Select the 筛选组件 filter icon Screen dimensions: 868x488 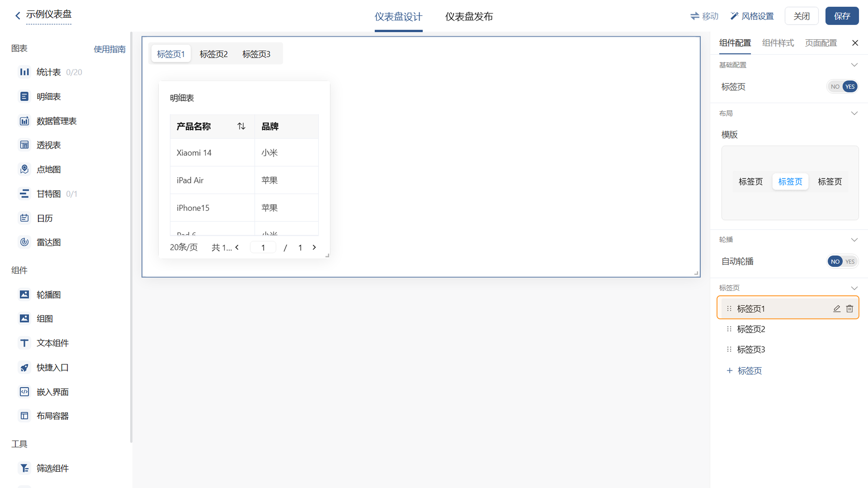tap(24, 468)
